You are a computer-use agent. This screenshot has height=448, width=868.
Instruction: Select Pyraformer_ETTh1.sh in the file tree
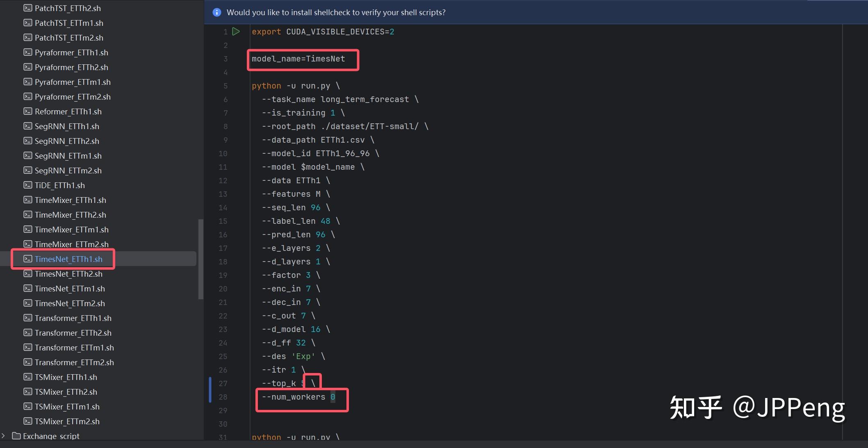pyautogui.click(x=71, y=52)
